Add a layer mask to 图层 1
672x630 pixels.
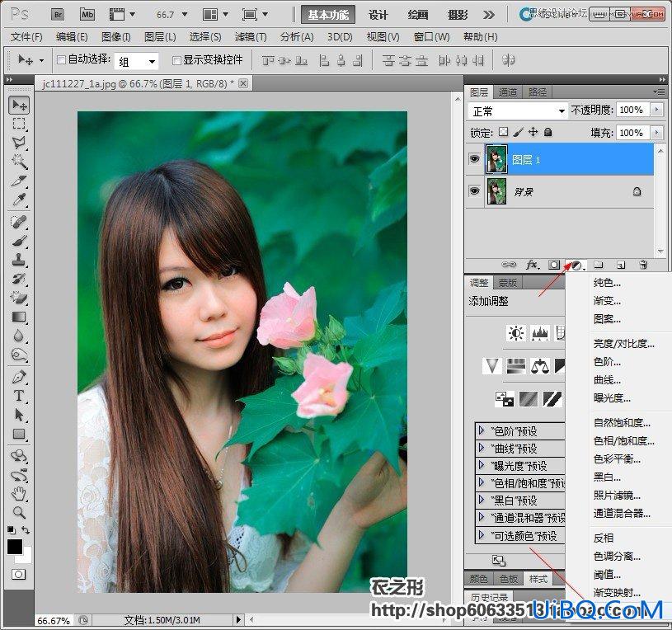pos(554,265)
